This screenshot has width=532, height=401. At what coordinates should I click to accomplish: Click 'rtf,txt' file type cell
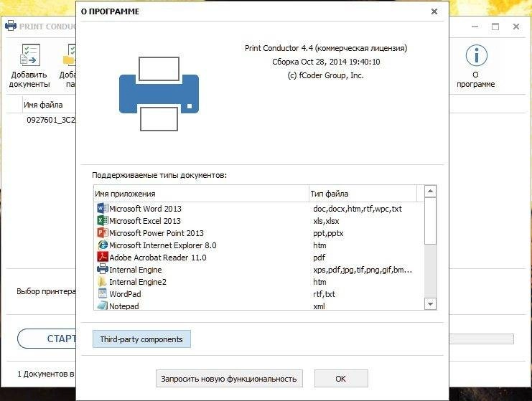(324, 294)
